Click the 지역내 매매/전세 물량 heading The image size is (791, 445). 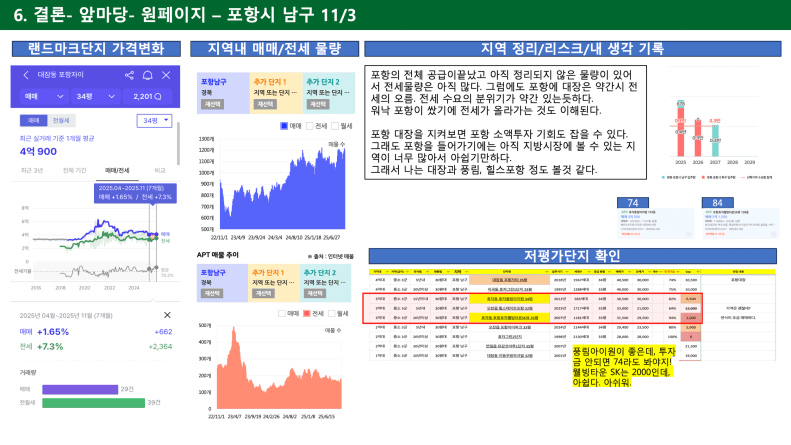point(274,48)
